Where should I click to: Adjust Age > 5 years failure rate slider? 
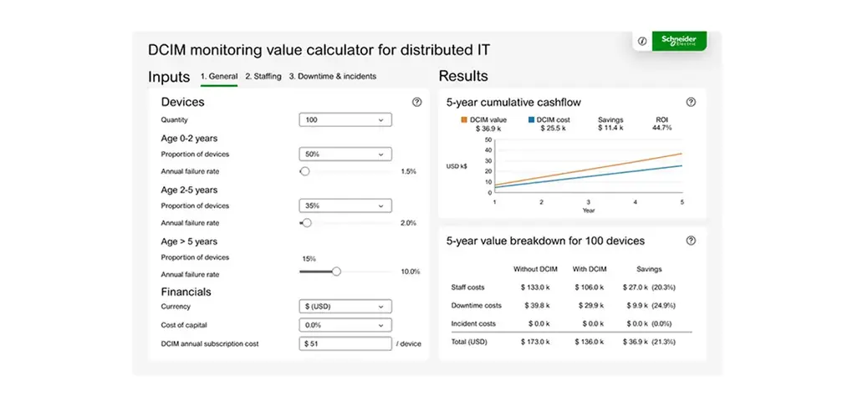336,272
